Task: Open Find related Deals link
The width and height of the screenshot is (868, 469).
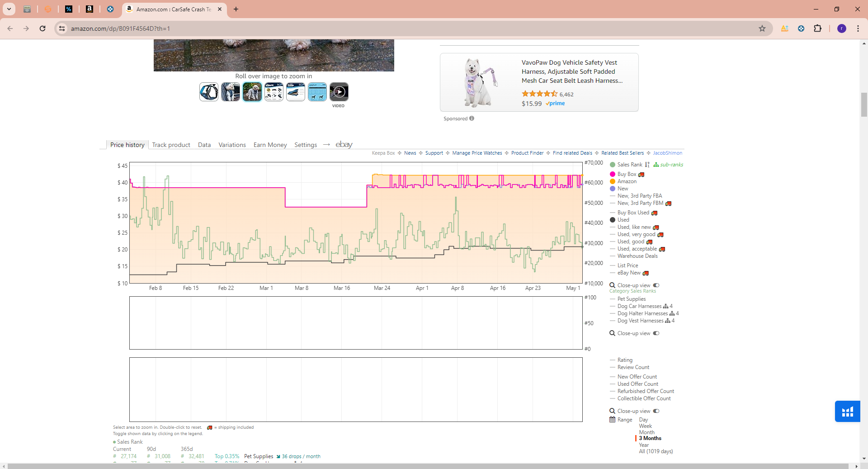Action: tap(572, 153)
